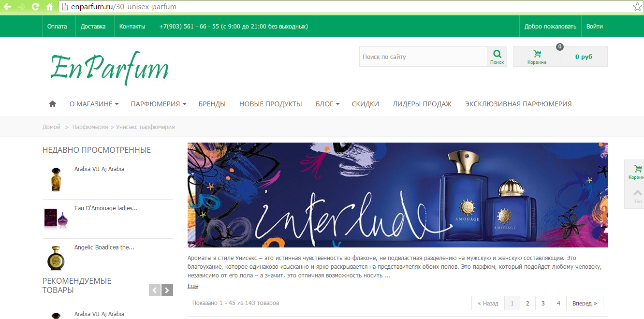This screenshot has height=319, width=644.
Task: Click the Interlude Amouage banner
Action: point(398,195)
